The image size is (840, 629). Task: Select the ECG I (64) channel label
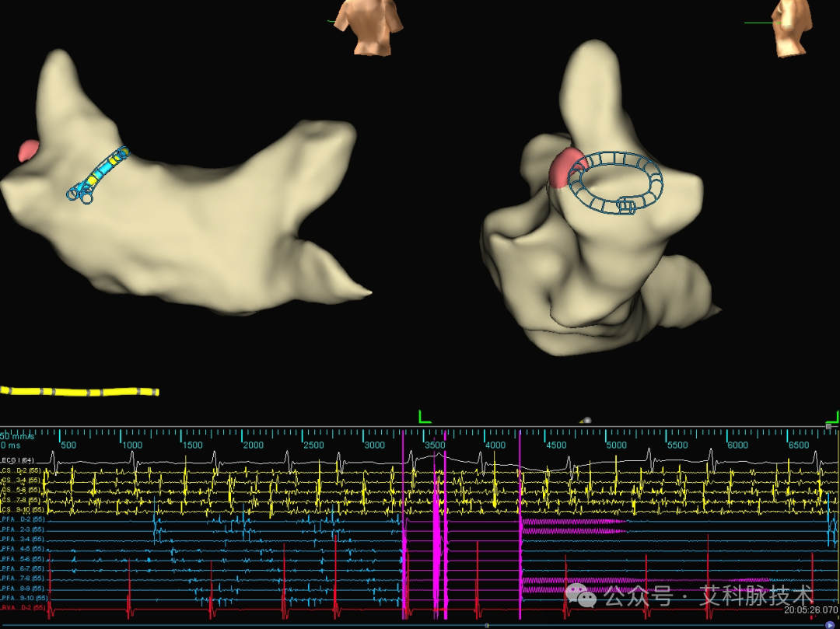17,460
